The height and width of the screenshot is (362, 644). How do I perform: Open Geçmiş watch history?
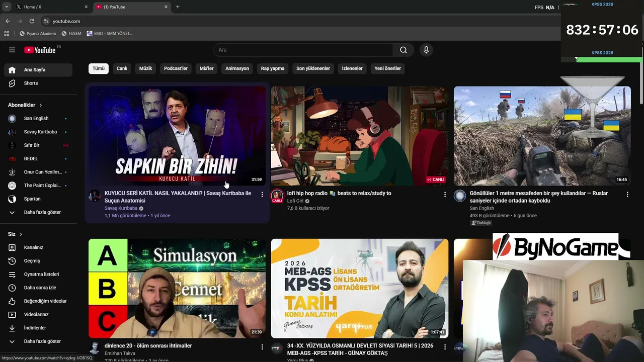point(38,261)
